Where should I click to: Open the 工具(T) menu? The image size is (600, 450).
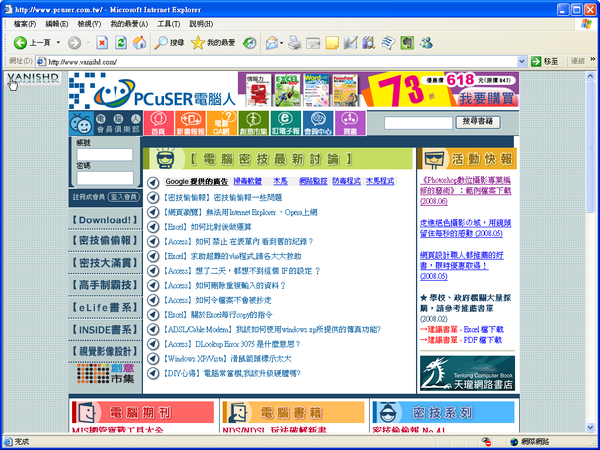168,24
